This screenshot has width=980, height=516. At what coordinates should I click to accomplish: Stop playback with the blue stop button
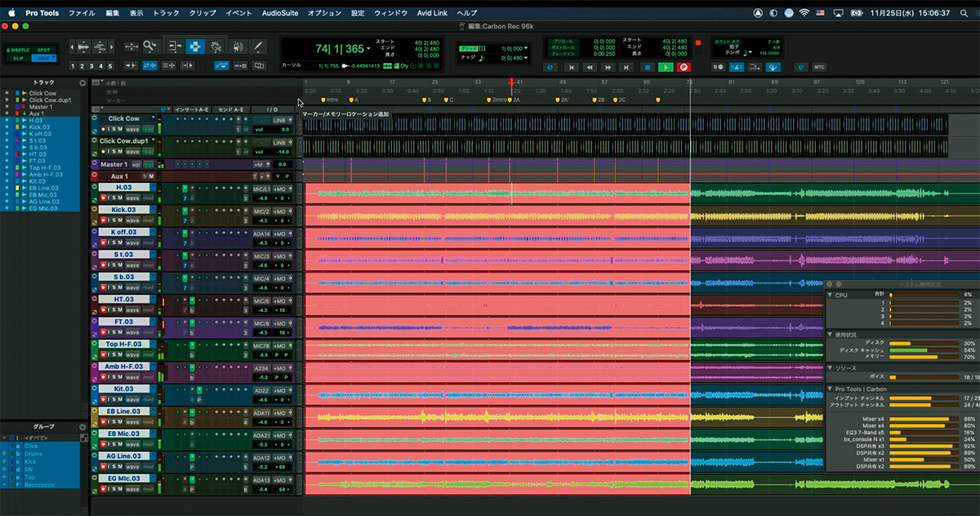coord(648,67)
